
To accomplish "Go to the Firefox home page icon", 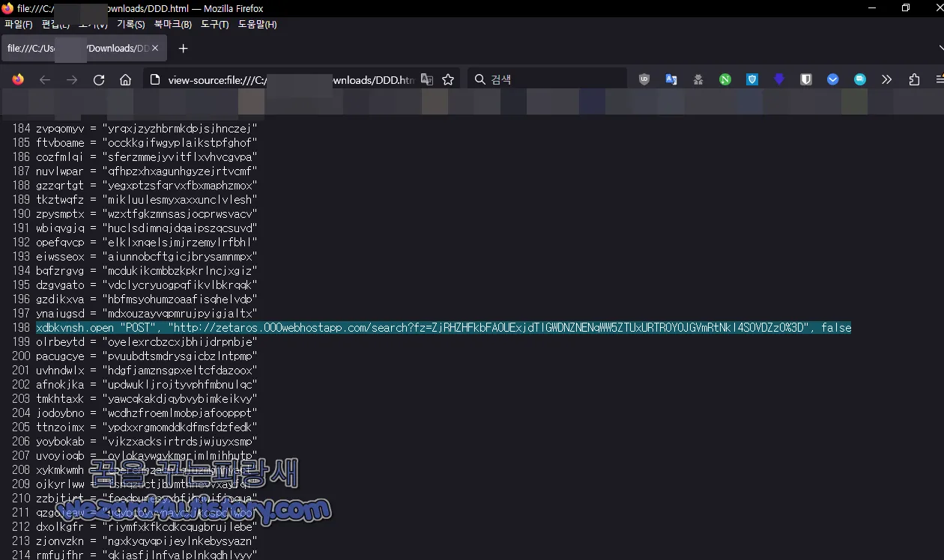I will [126, 79].
